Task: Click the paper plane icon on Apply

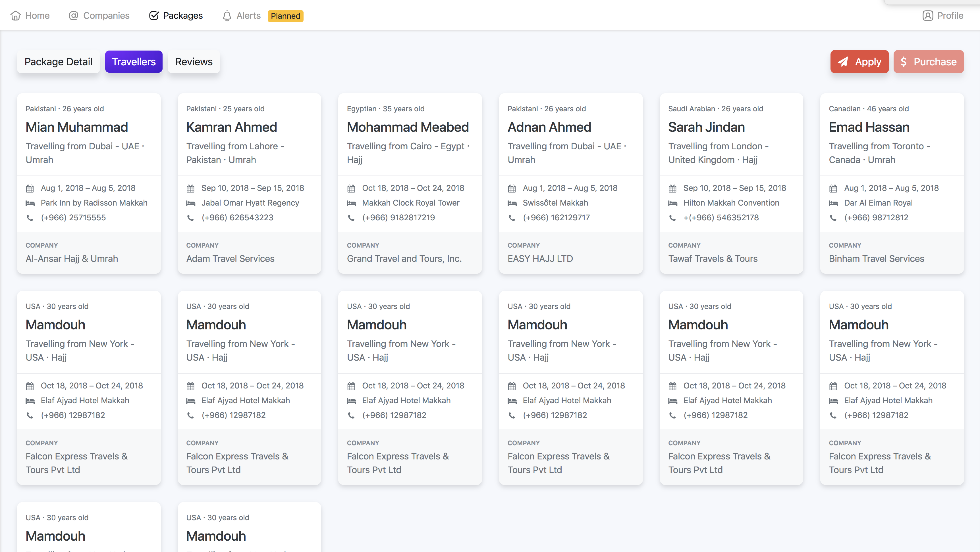Action: (843, 62)
